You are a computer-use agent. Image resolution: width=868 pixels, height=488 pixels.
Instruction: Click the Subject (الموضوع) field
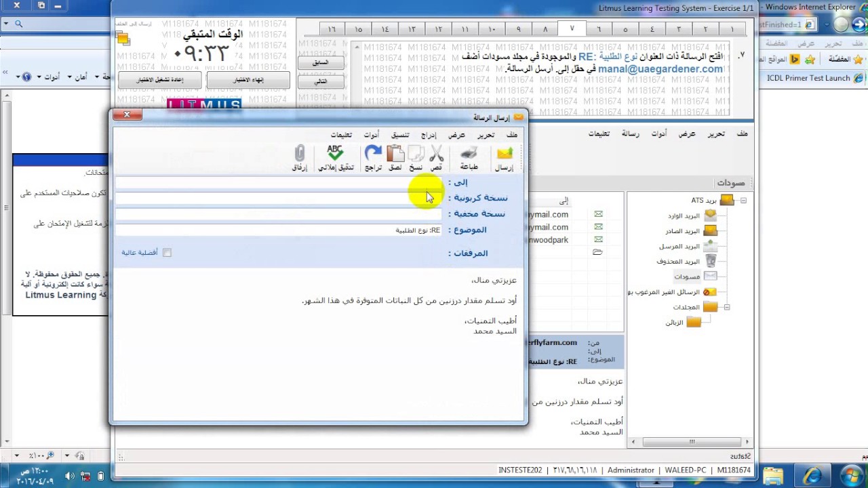click(278, 230)
